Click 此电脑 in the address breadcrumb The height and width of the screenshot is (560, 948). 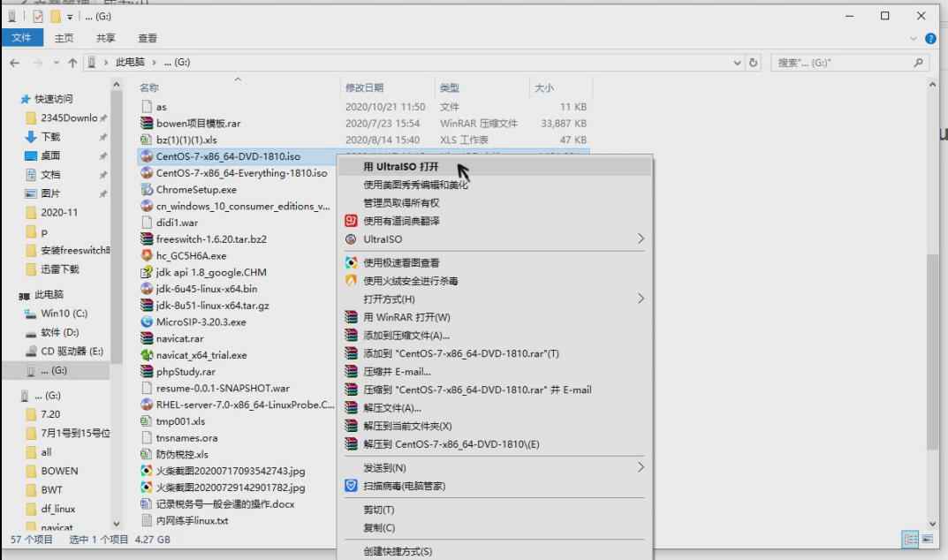point(130,63)
